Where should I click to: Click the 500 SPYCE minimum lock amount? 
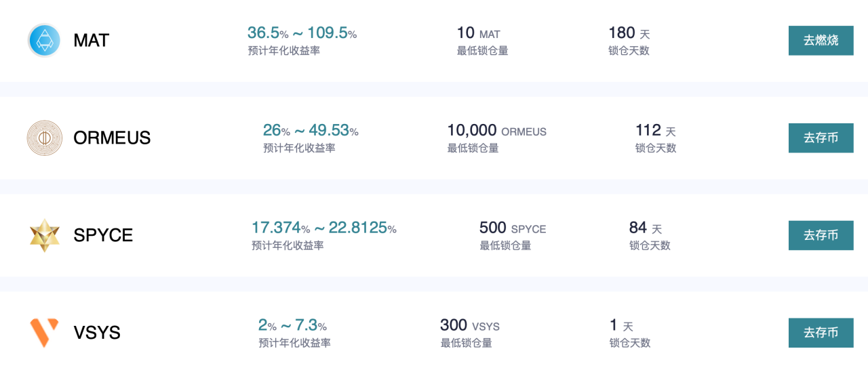pos(513,228)
